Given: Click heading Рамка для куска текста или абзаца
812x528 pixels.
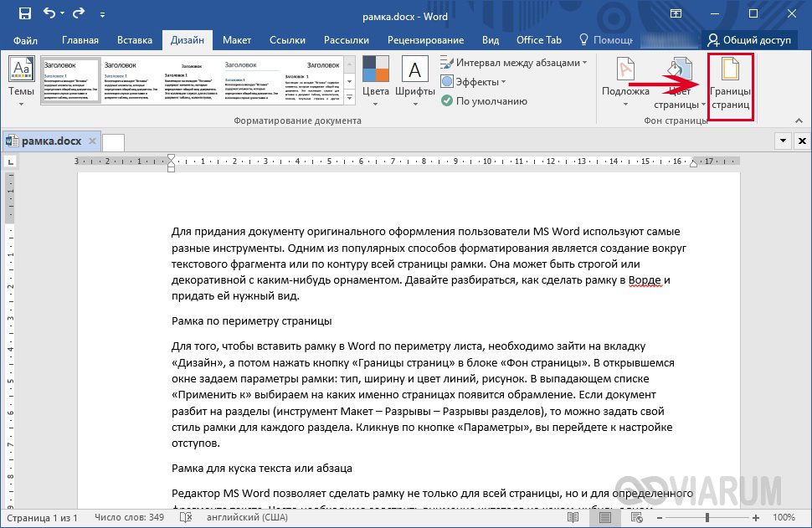Looking at the screenshot, I should [x=262, y=468].
